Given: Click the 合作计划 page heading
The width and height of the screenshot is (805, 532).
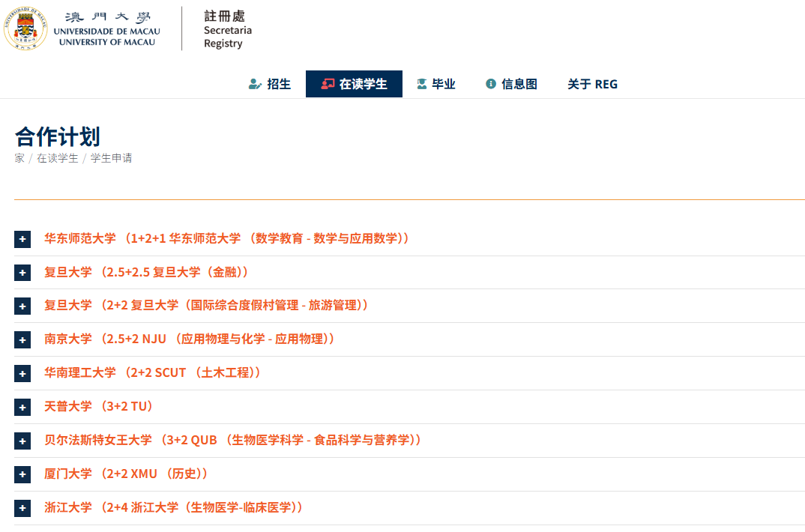Looking at the screenshot, I should pyautogui.click(x=58, y=137).
